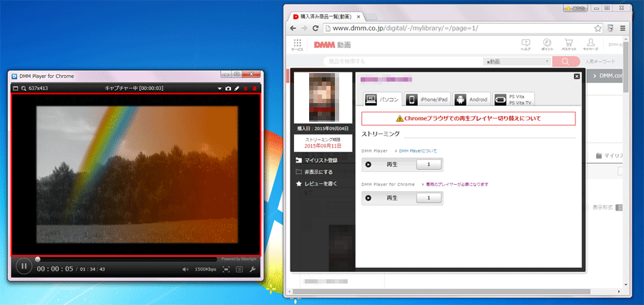This screenshot has width=644, height=305.
Task: Click the DMM 動画 logo
Action: point(332,45)
